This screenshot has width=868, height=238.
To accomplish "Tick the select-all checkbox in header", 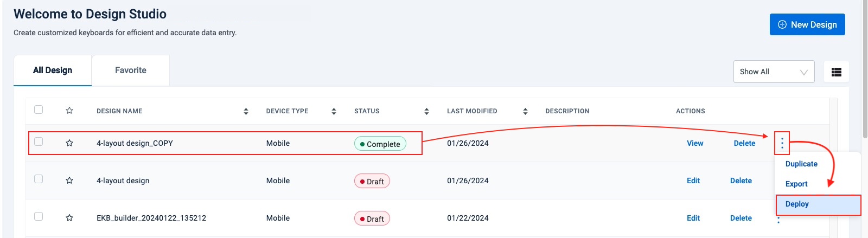I will pyautogui.click(x=39, y=110).
